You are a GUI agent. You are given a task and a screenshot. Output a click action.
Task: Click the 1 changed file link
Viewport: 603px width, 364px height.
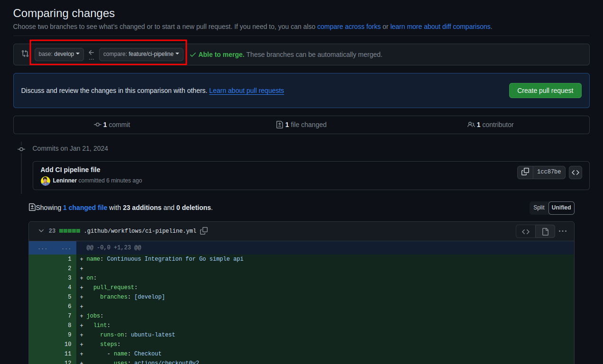click(85, 208)
